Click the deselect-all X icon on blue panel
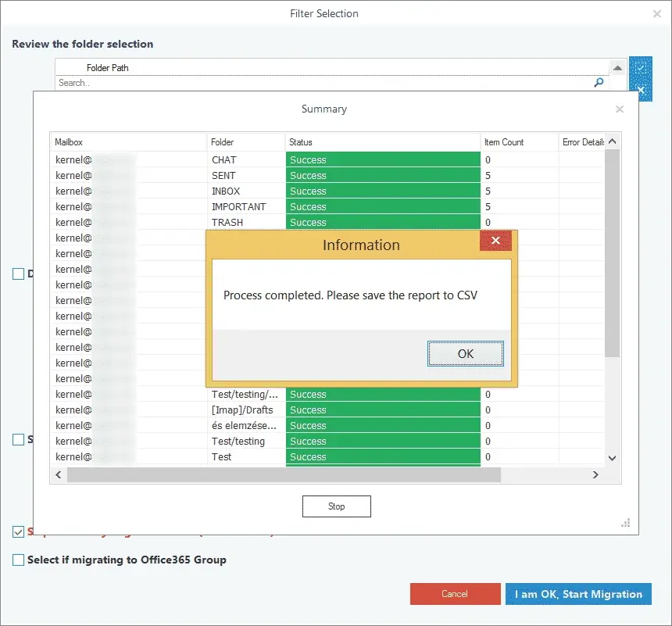Image resolution: width=672 pixels, height=626 pixels. [641, 90]
